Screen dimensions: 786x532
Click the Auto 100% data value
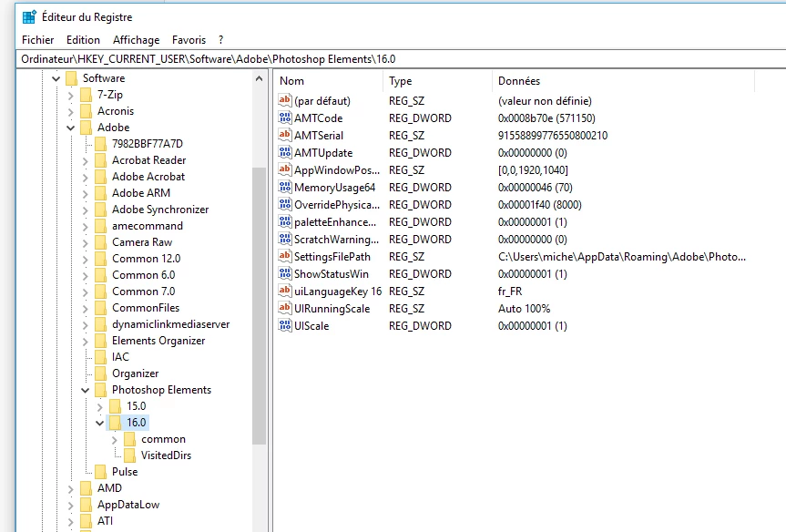click(x=524, y=309)
